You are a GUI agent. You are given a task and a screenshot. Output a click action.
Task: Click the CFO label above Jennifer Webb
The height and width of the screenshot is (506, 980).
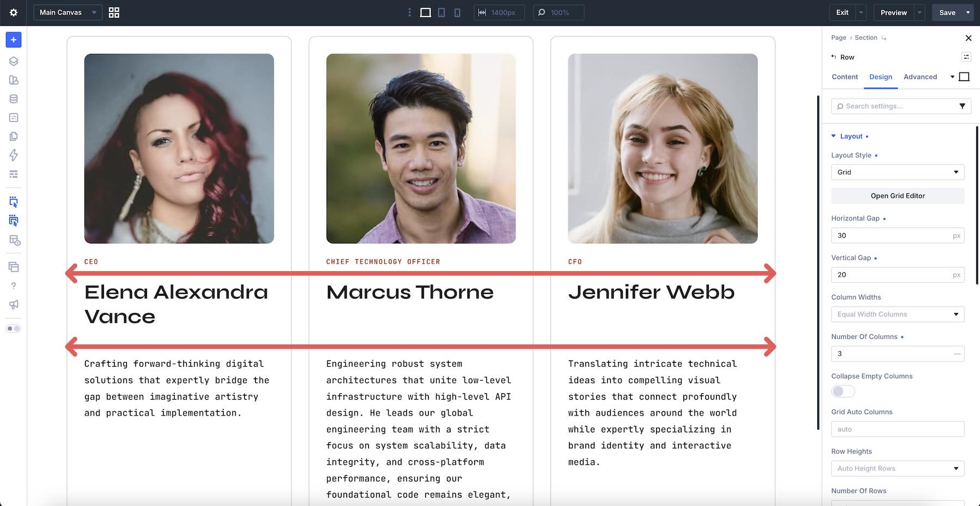point(575,262)
